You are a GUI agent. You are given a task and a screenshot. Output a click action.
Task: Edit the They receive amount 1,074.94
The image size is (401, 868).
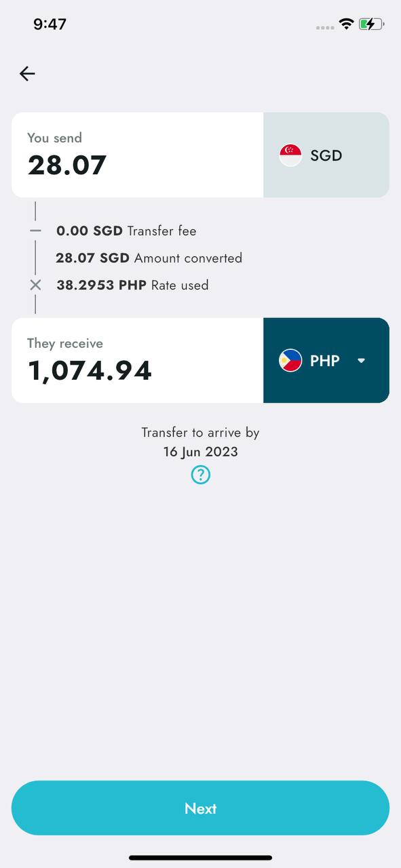[90, 371]
